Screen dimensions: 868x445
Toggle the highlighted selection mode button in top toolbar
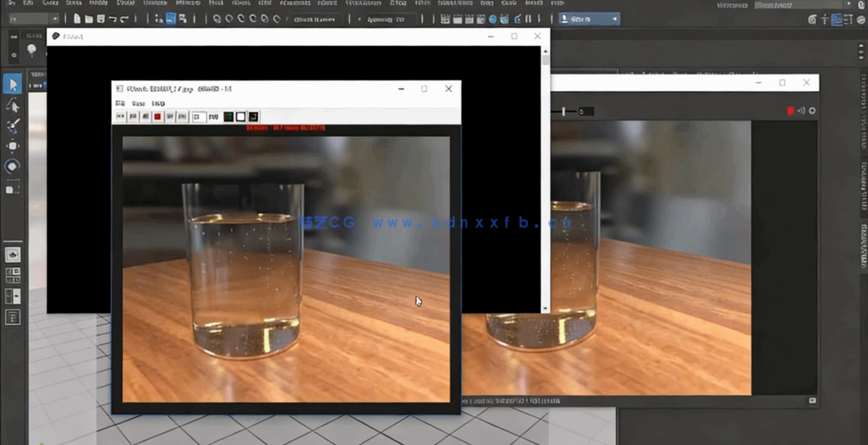(x=171, y=18)
